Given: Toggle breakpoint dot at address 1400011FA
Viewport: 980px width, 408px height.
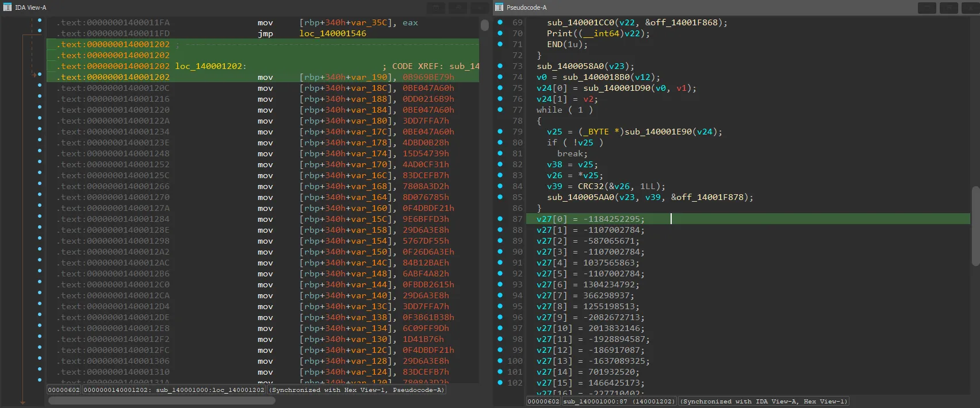Looking at the screenshot, I should pos(40,20).
